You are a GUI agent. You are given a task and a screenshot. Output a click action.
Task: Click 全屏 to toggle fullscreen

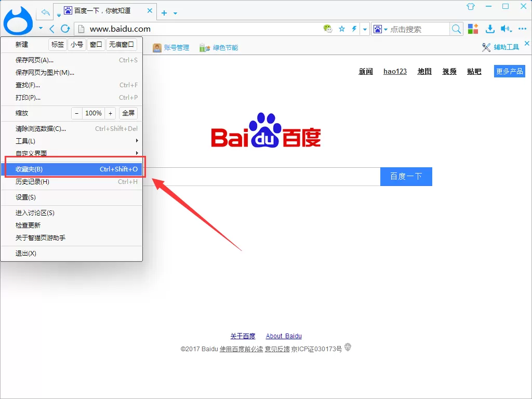(128, 113)
